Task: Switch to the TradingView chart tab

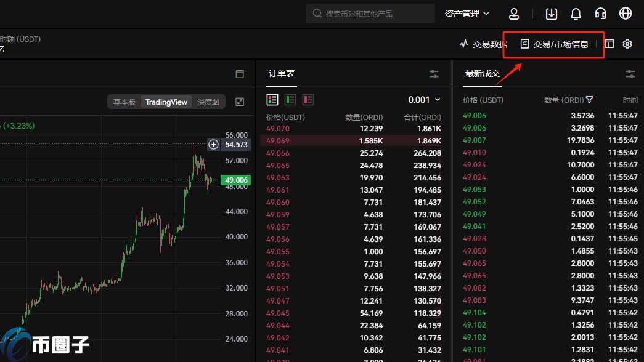Action: pyautogui.click(x=166, y=102)
